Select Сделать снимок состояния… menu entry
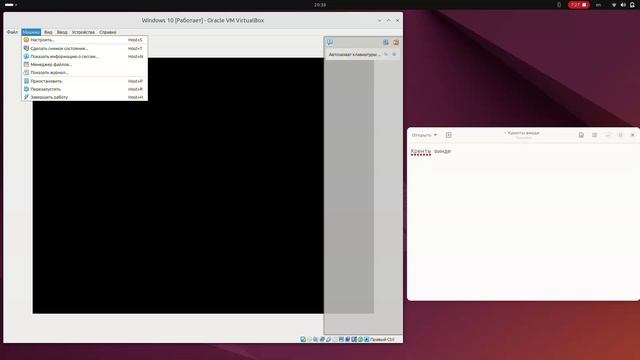Viewport: 640px width, 360px height. point(84,48)
